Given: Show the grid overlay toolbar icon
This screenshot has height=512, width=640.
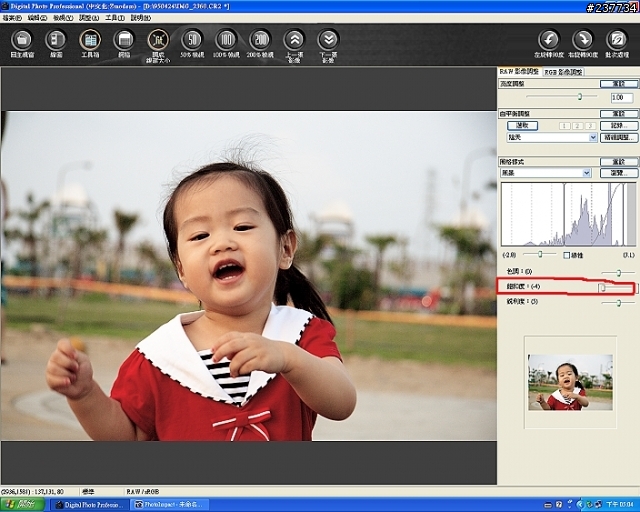Looking at the screenshot, I should [x=124, y=40].
